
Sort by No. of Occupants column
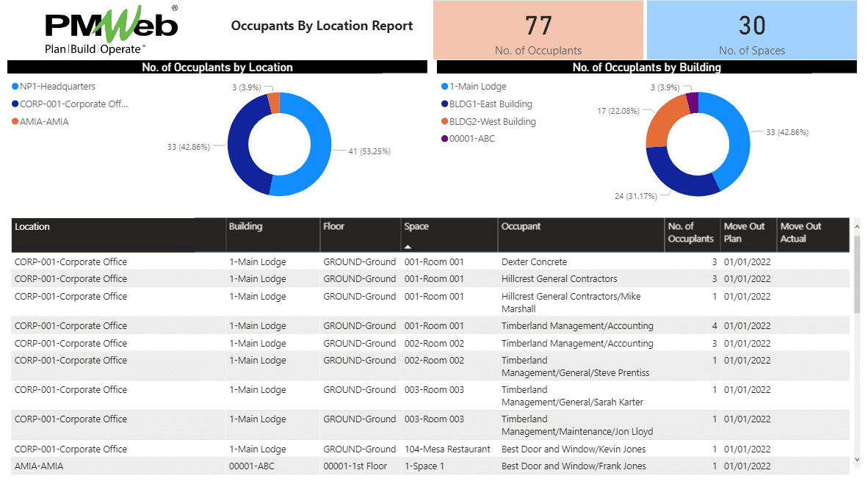coord(690,233)
